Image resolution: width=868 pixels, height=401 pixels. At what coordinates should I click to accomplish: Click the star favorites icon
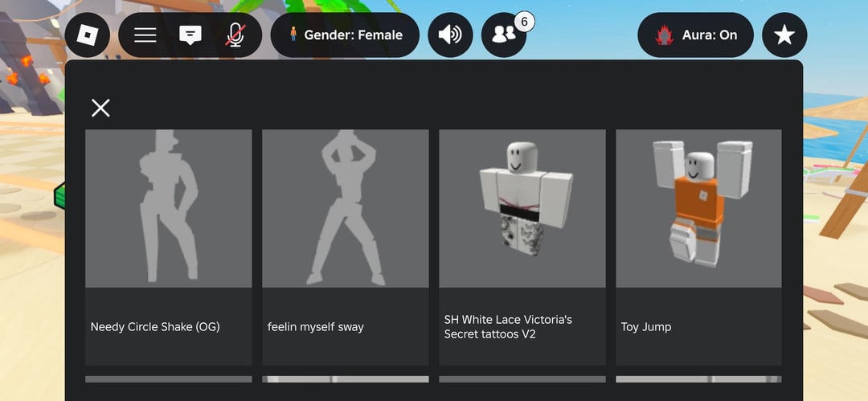point(784,35)
